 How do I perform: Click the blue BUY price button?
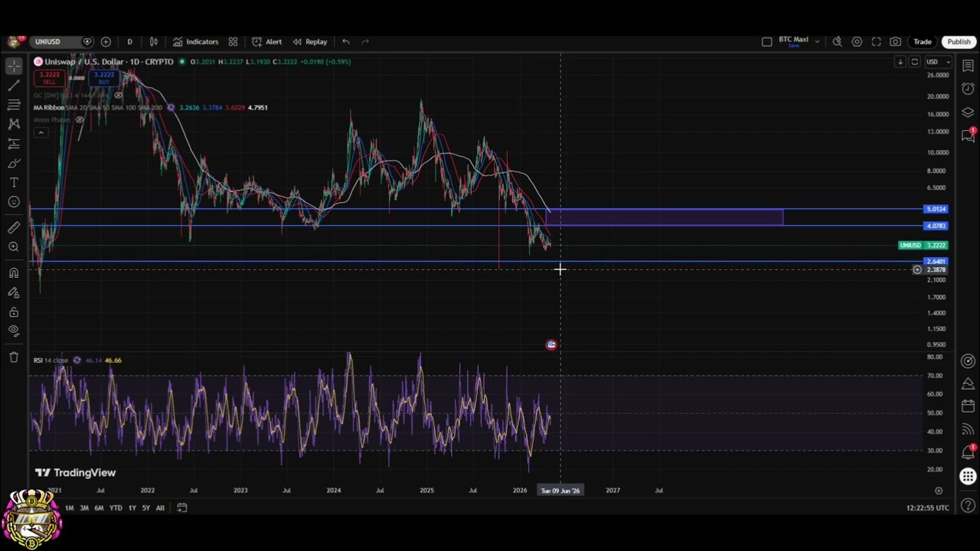coord(103,77)
